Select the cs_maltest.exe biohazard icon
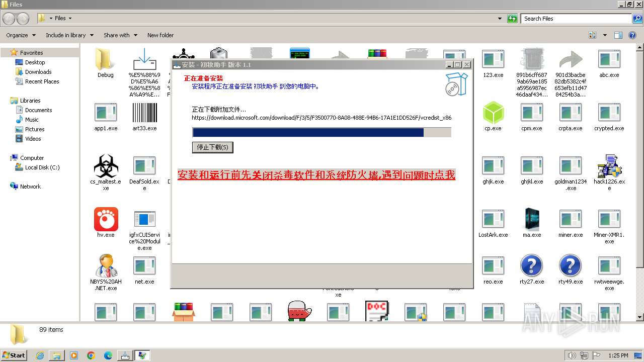Viewport: 644px width, 362px height. (106, 166)
